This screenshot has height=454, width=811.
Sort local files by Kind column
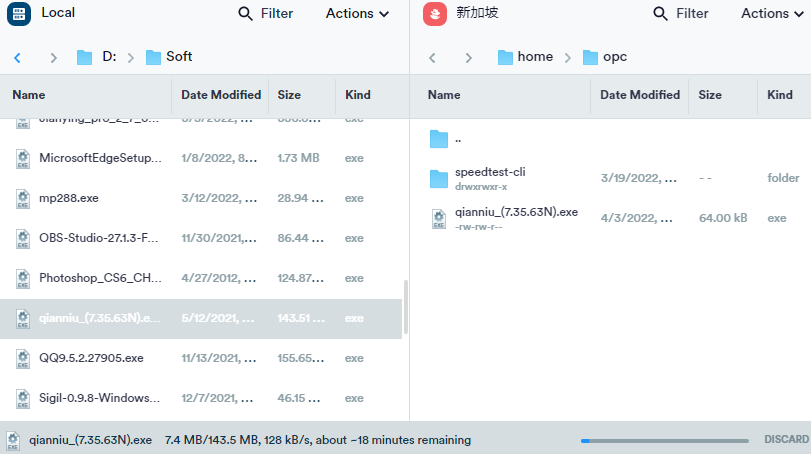coord(358,95)
